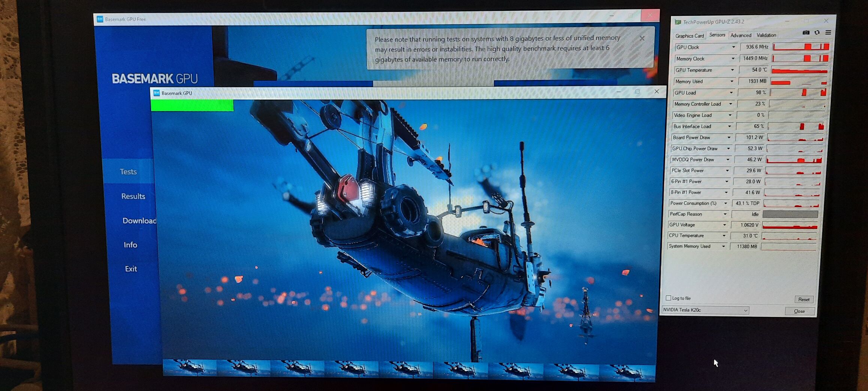Click the GPU Load value 98 %
This screenshot has width=868, height=391.
pyautogui.click(x=753, y=92)
